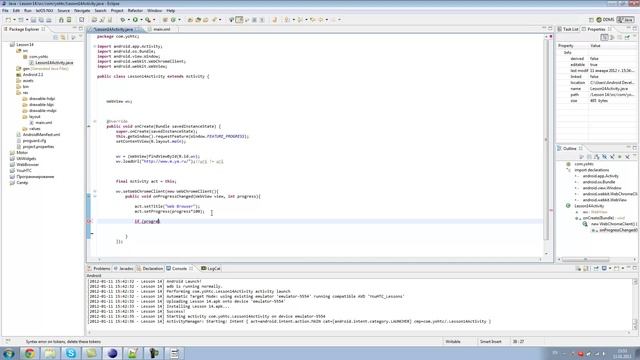Open the Run button dropdown arrow

point(141,20)
